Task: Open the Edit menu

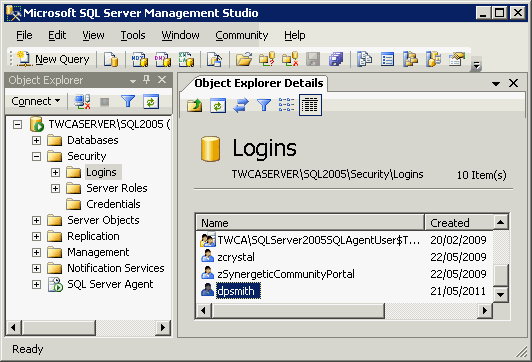Action: pos(57,35)
